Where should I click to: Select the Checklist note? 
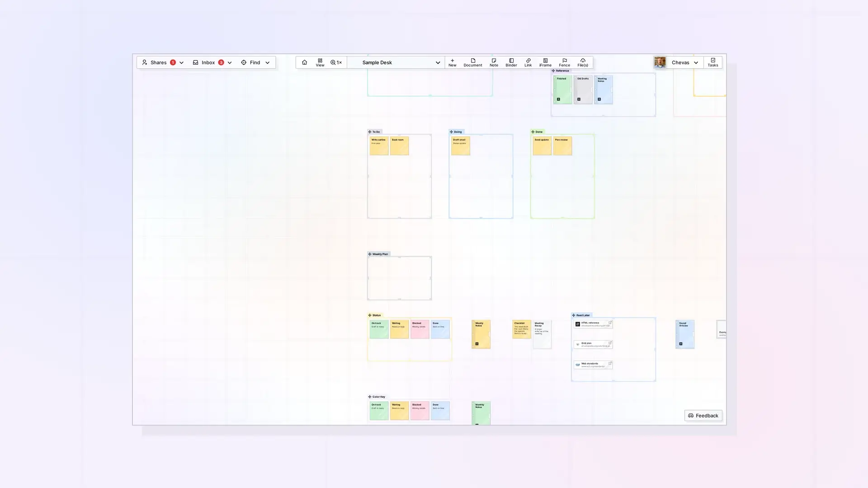point(522,329)
